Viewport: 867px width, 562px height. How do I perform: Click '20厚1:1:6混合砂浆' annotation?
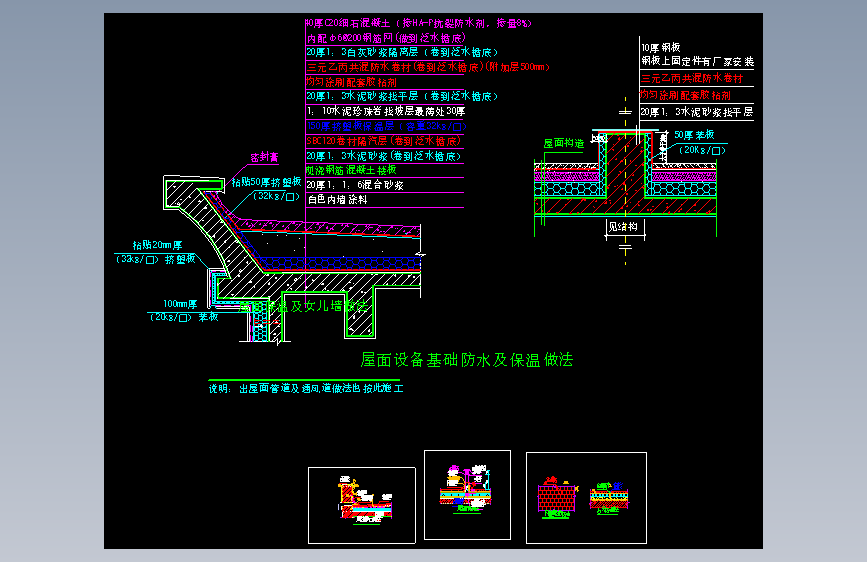(x=355, y=185)
